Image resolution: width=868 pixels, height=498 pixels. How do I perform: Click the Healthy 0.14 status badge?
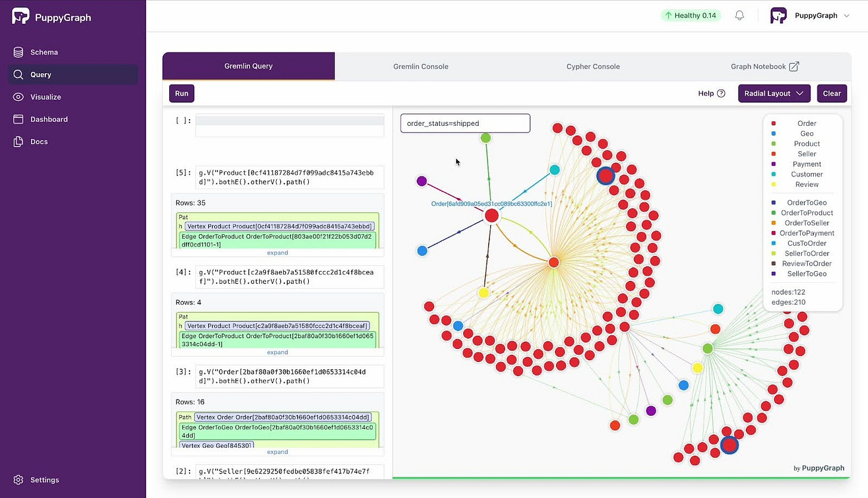point(690,16)
